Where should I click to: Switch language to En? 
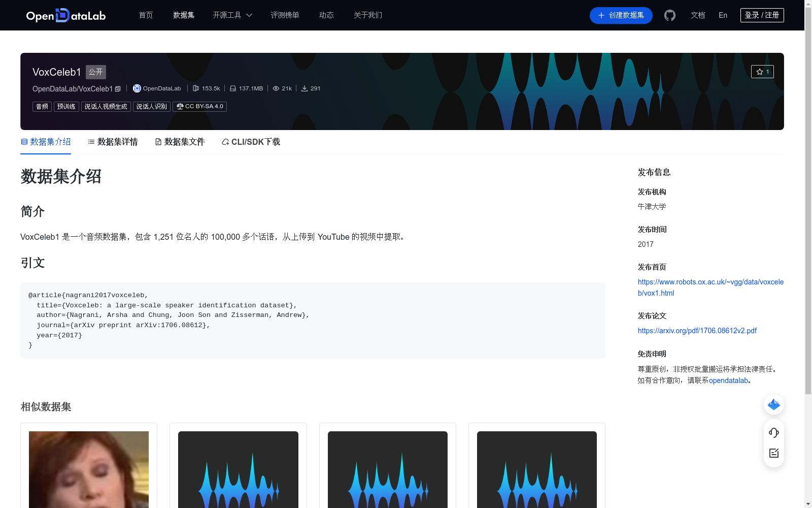pos(723,15)
